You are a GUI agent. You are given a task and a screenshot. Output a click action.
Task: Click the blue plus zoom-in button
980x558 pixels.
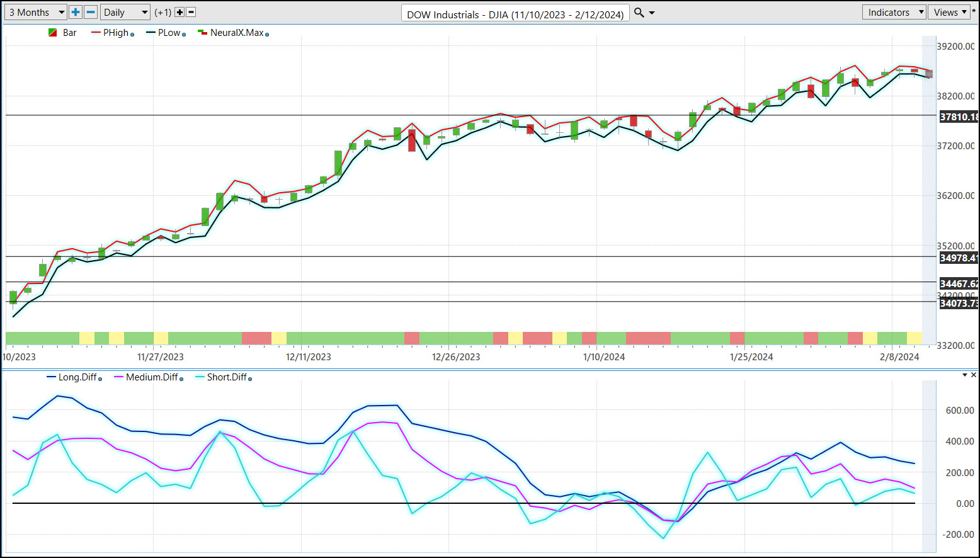click(x=76, y=12)
